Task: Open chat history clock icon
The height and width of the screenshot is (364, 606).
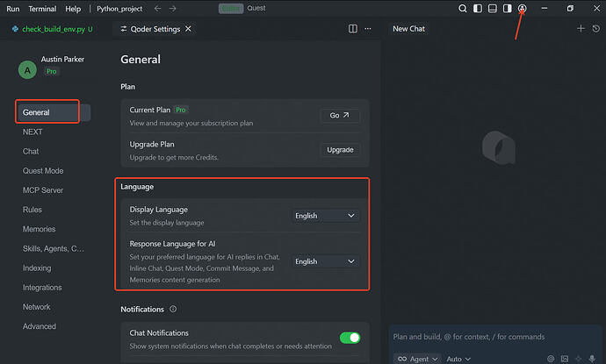Action: (596, 29)
